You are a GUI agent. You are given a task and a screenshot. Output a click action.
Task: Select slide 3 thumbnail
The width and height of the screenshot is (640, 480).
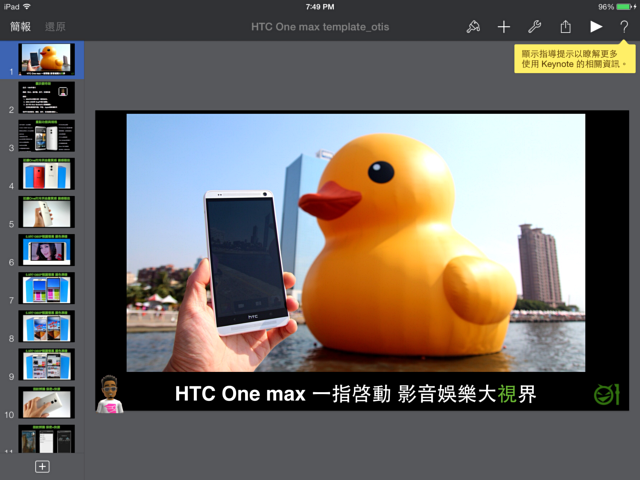(x=47, y=136)
